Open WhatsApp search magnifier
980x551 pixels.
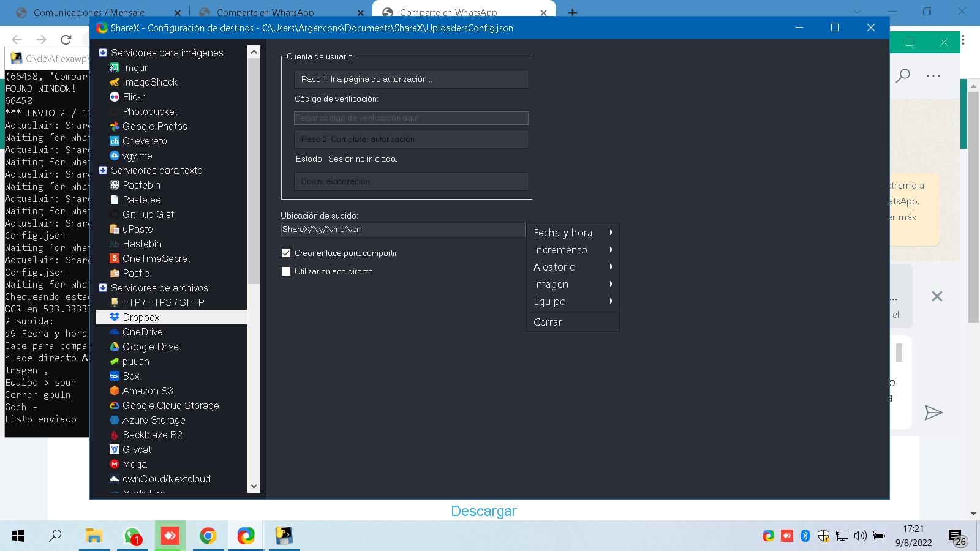[903, 76]
